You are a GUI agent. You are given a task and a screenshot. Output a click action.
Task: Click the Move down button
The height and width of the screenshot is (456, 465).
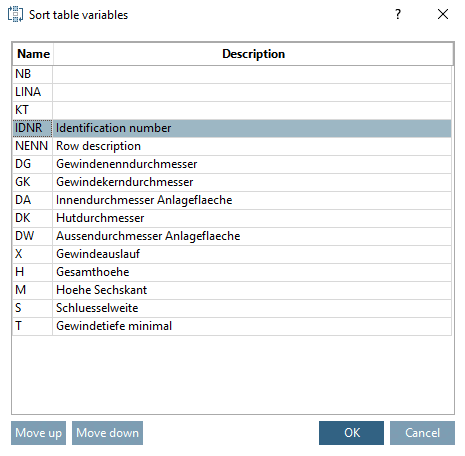coord(107,433)
